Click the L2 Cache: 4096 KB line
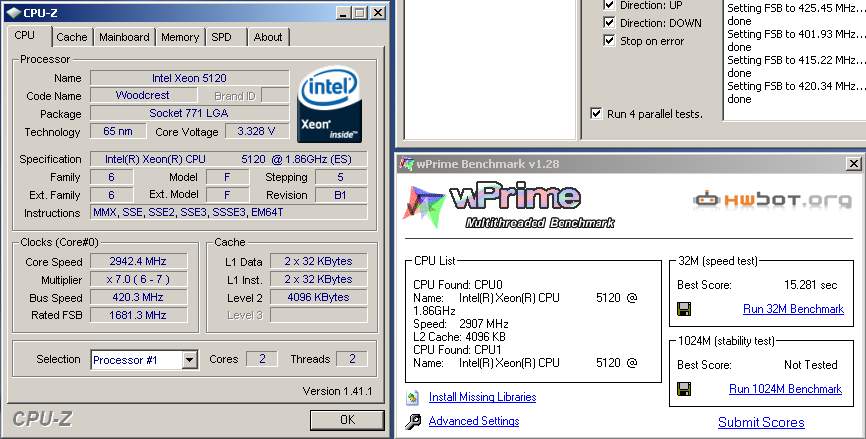 [459, 337]
